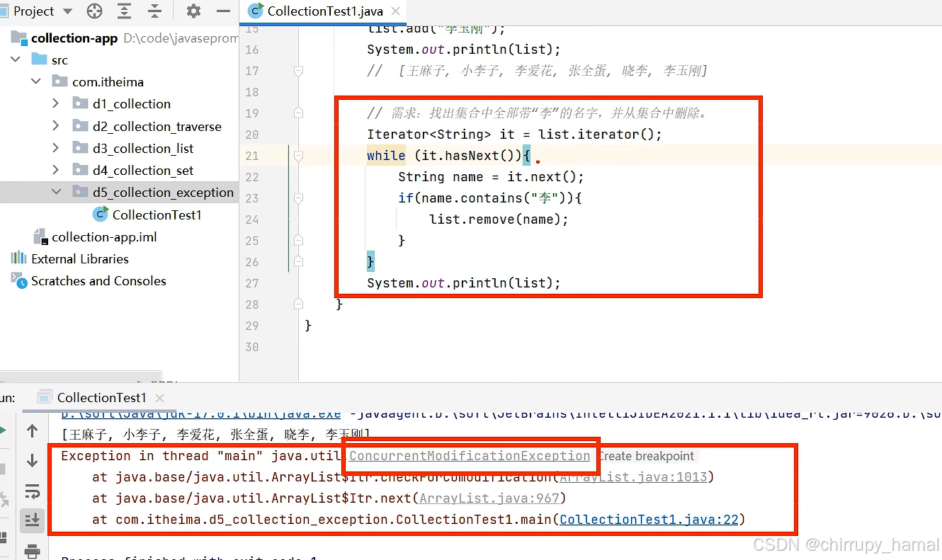The width and height of the screenshot is (942, 560).
Task: Open Project panel settings gear
Action: click(193, 11)
